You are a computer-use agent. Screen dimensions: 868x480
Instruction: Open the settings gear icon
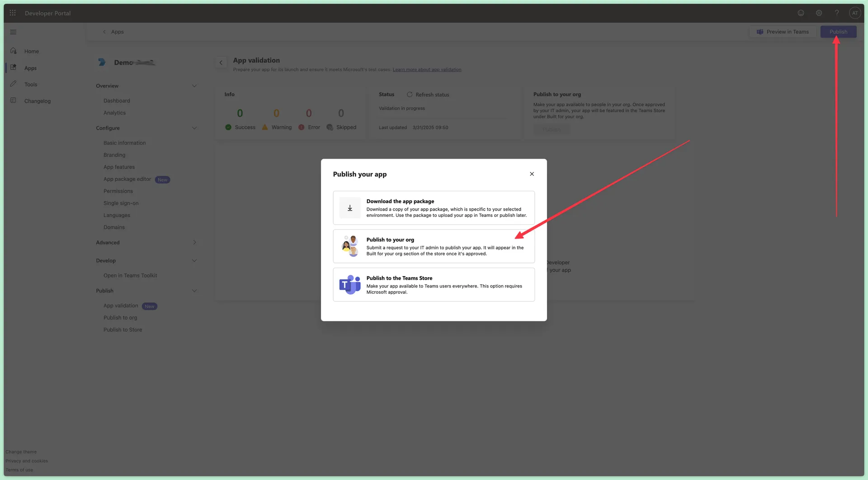pos(819,13)
